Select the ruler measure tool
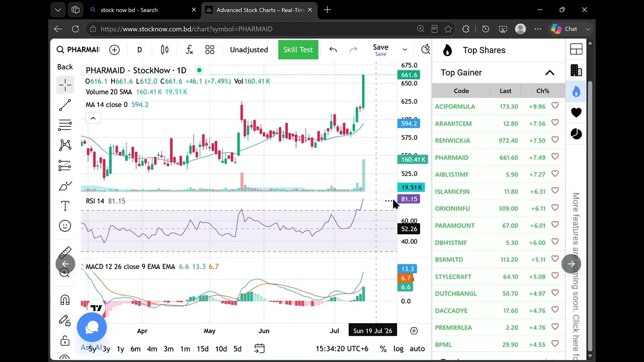Screen dimensions: 644x362 [x=65, y=252]
